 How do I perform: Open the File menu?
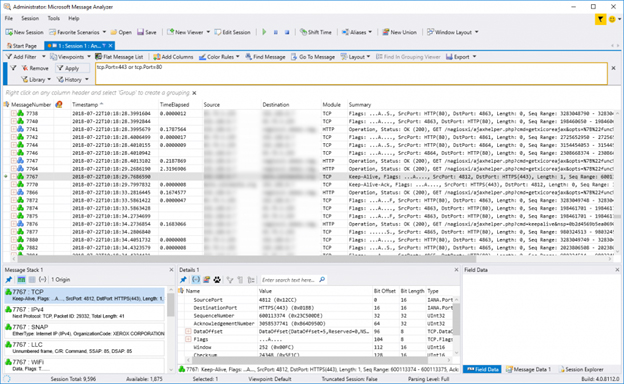[x=9, y=18]
